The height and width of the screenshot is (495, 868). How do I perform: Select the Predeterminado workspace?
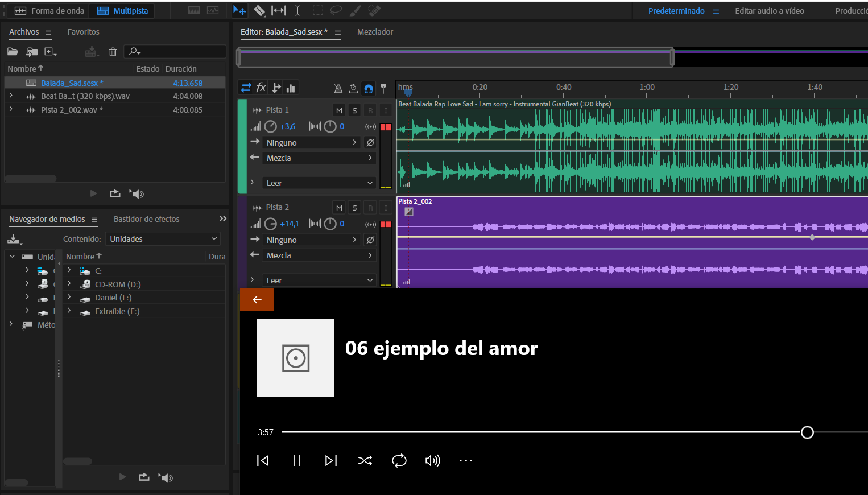676,11
